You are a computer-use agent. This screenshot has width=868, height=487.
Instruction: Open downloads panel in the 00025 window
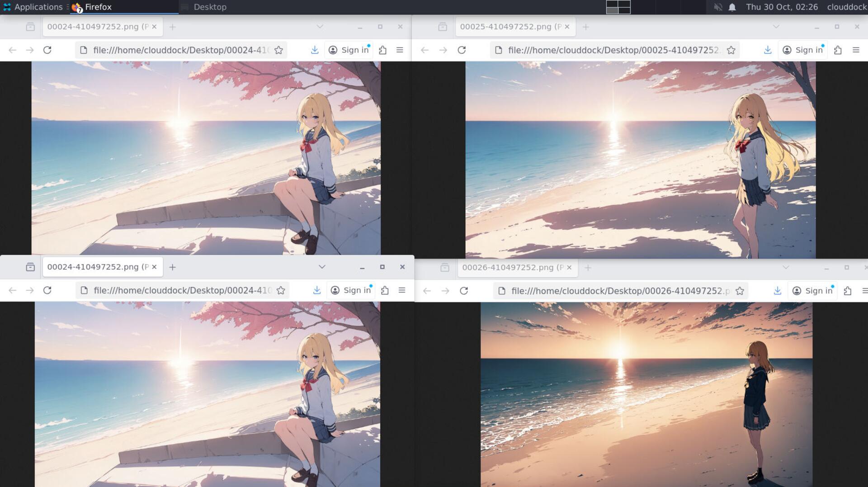tap(768, 50)
